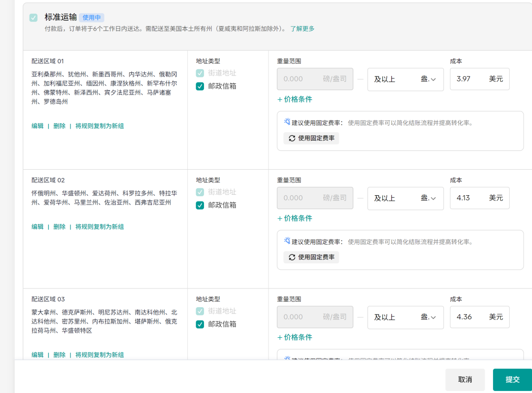
Task: Click 编辑 for 配送区域 03
Action: pyautogui.click(x=37, y=355)
